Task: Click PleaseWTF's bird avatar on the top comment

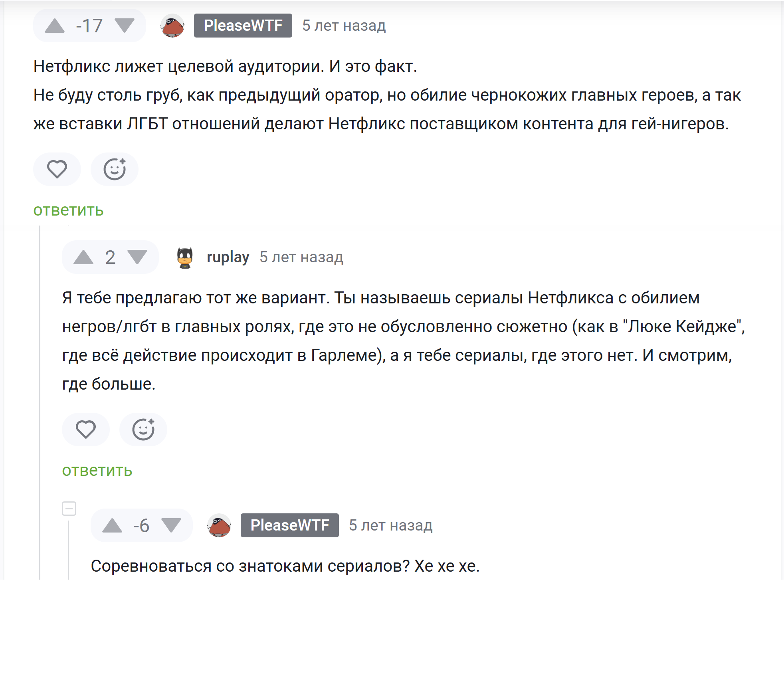Action: [x=173, y=25]
